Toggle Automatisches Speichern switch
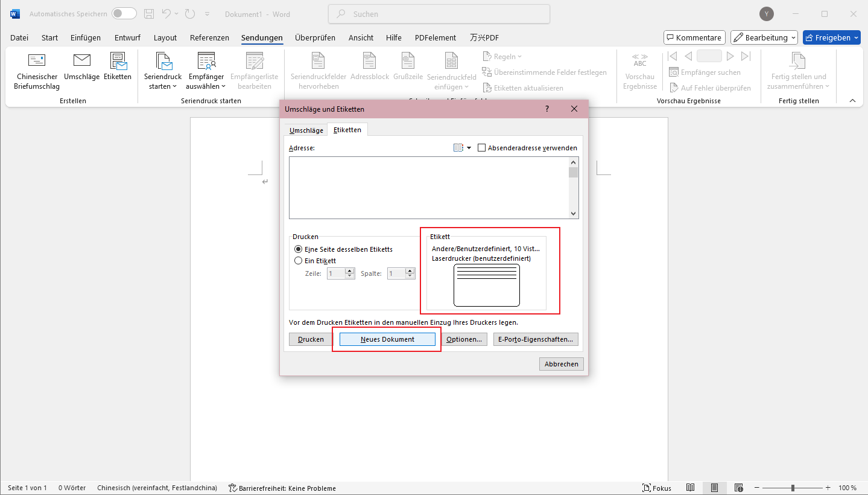This screenshot has width=868, height=495. [x=124, y=14]
